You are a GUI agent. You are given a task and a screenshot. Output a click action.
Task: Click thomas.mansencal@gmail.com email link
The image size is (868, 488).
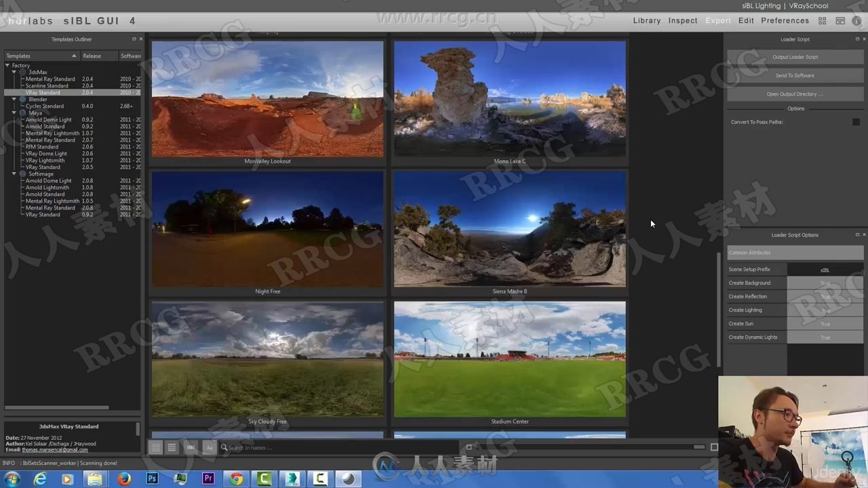55,450
